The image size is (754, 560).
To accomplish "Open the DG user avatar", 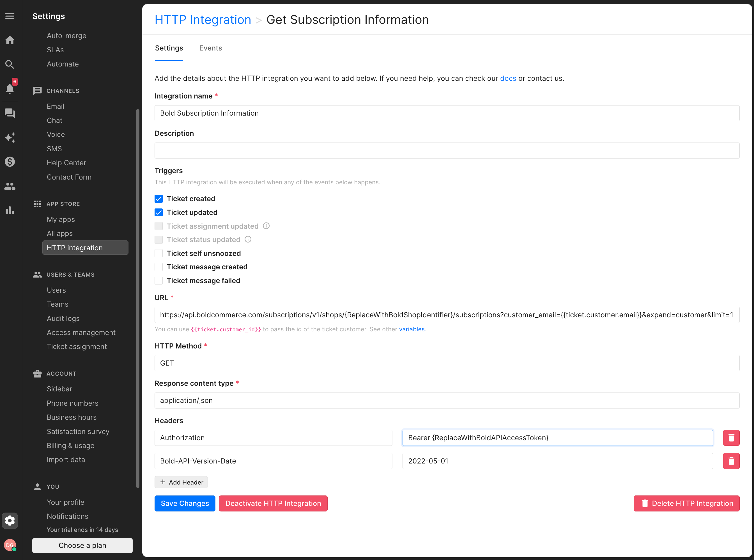I will tap(10, 545).
